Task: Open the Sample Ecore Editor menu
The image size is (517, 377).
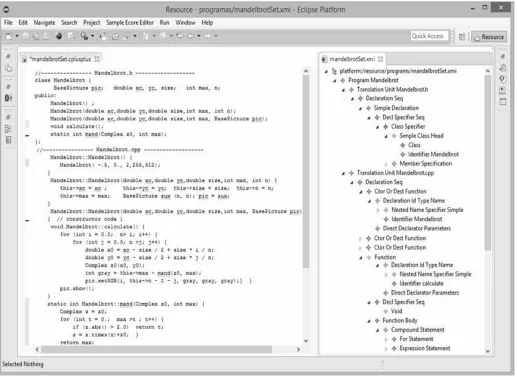Action: click(x=130, y=23)
